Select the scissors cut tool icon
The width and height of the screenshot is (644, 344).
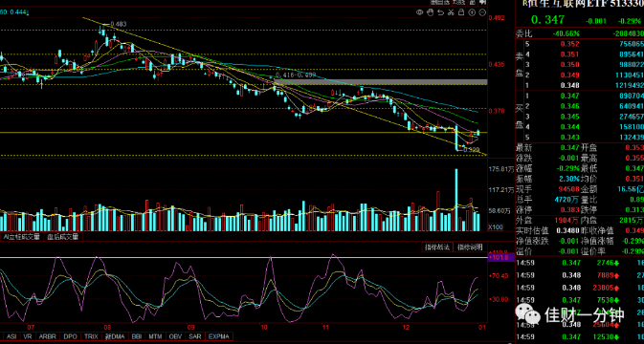pyautogui.click(x=451, y=12)
